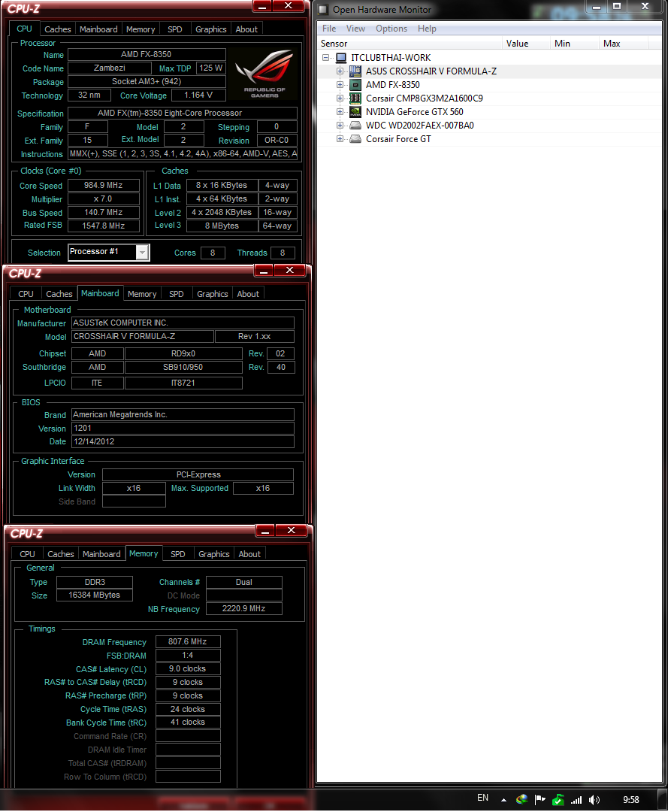Image resolution: width=668 pixels, height=812 pixels.
Task: Expand the Corsair CMP8GX3M2A1600C9 node
Action: pyautogui.click(x=340, y=98)
